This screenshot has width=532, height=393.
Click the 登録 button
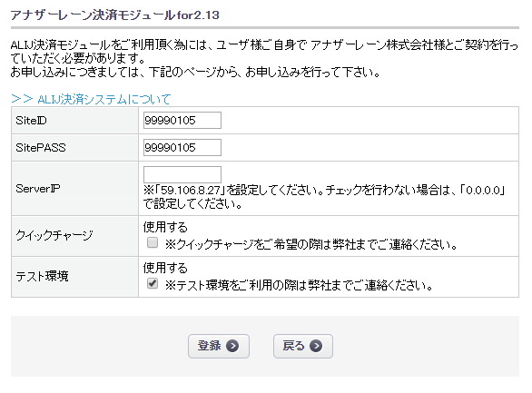(219, 346)
